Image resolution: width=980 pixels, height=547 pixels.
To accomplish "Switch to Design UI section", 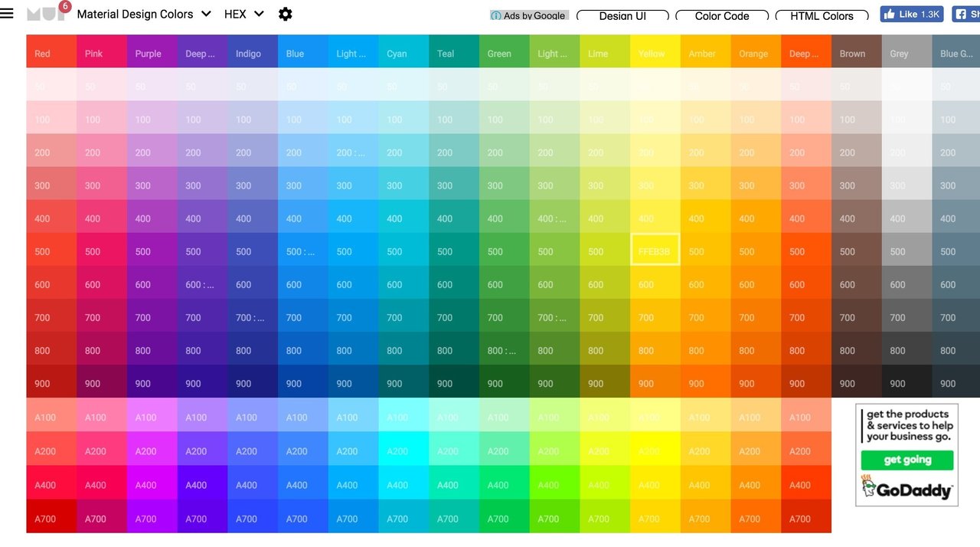I will pyautogui.click(x=622, y=15).
